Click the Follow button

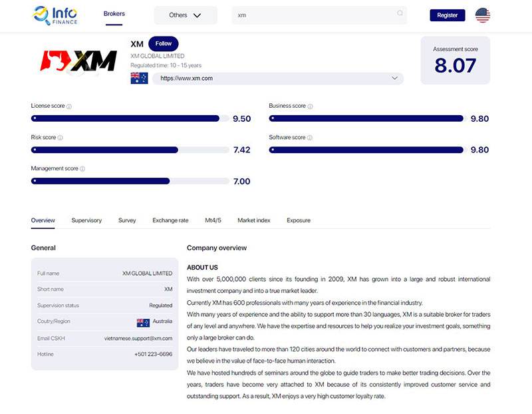[164, 44]
